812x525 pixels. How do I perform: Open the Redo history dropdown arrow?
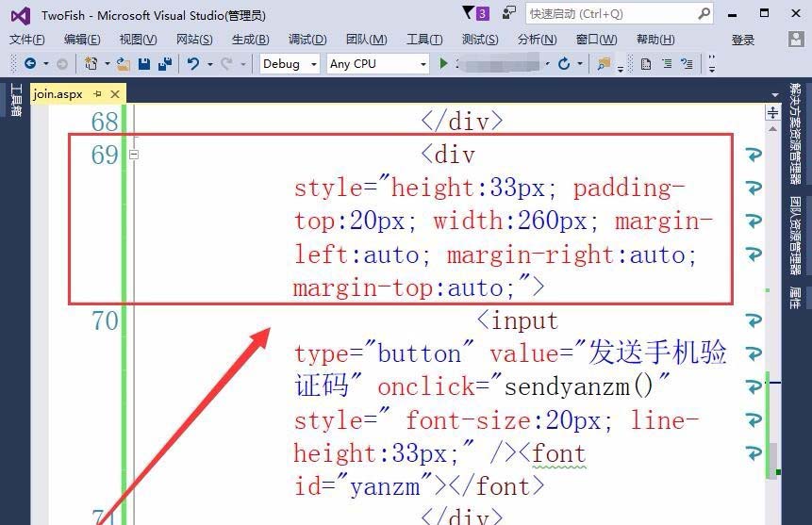click(242, 64)
